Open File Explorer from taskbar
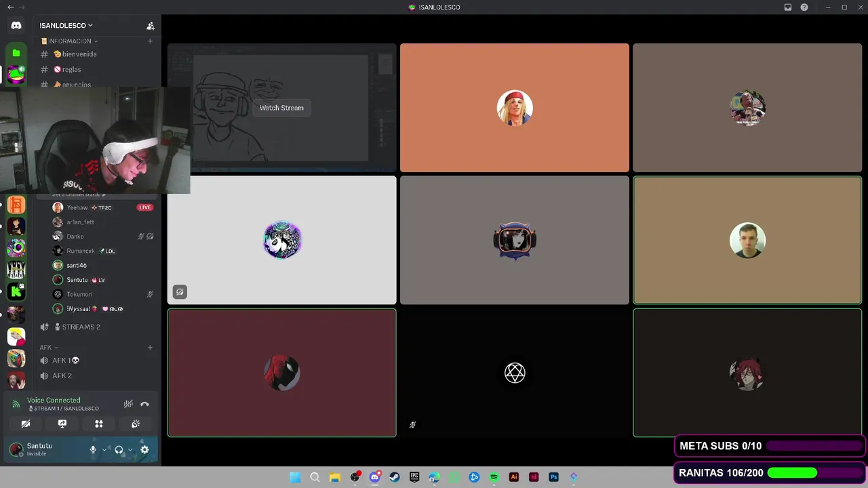The image size is (868, 488). pyautogui.click(x=334, y=477)
